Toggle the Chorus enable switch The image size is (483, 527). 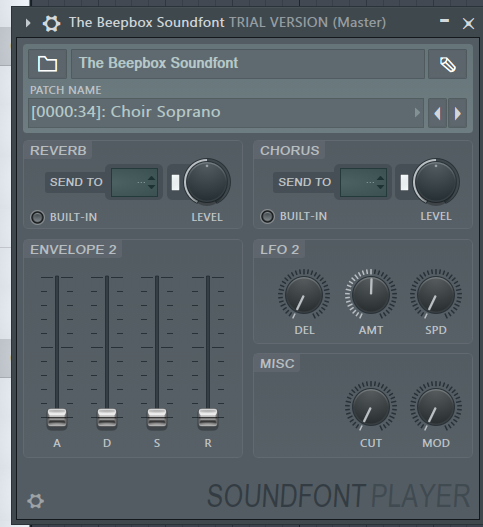[404, 183]
